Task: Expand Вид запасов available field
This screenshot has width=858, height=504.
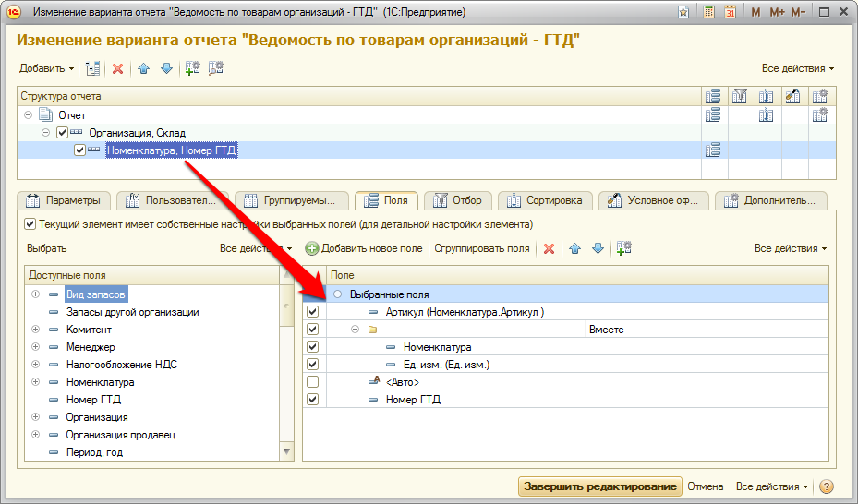Action: [x=36, y=294]
